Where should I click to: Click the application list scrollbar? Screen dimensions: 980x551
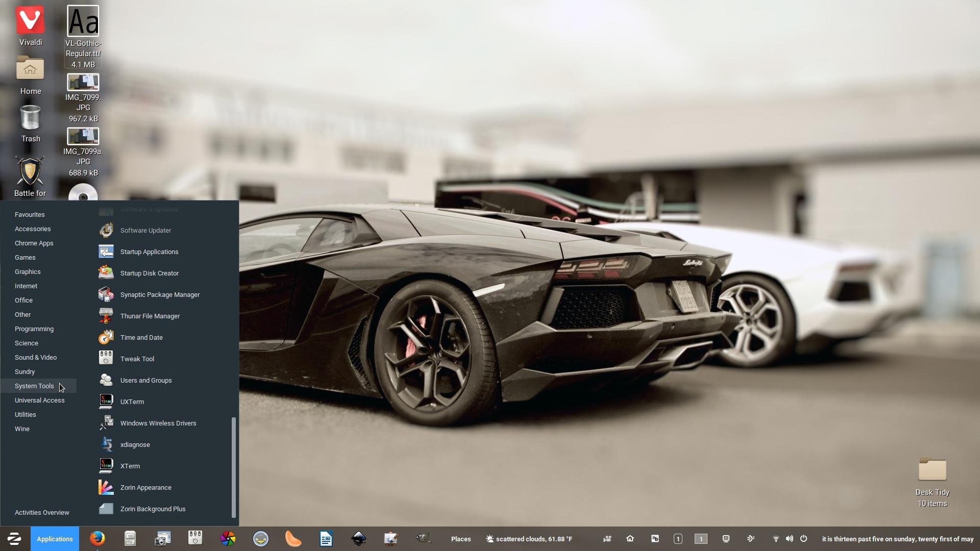click(234, 467)
